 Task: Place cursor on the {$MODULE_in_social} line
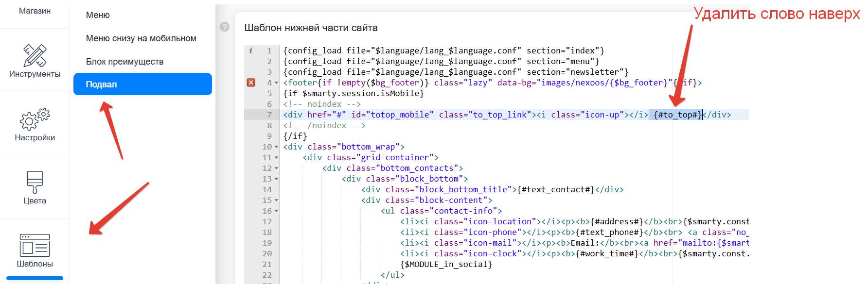446,264
